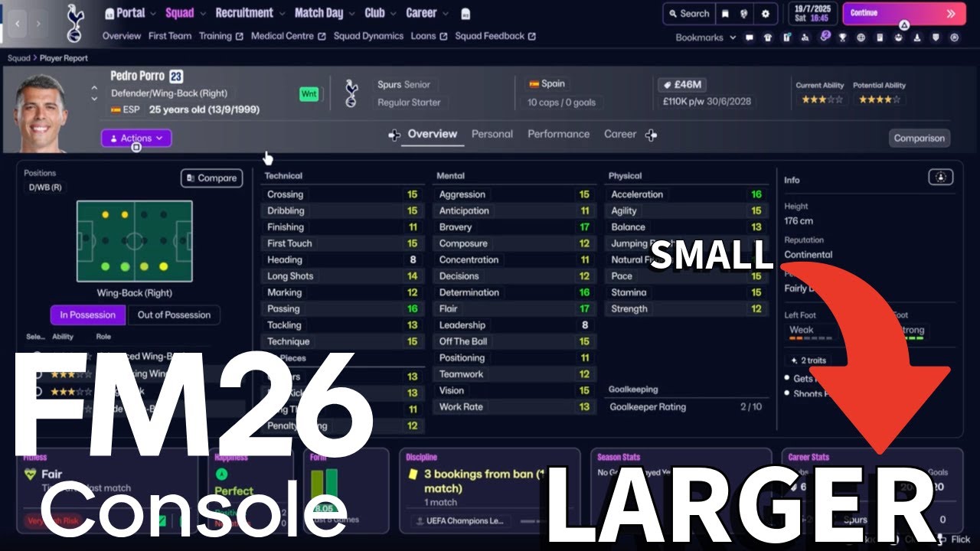980x551 pixels.
Task: Expand the Recruitment menu chevron
Action: 281,14
